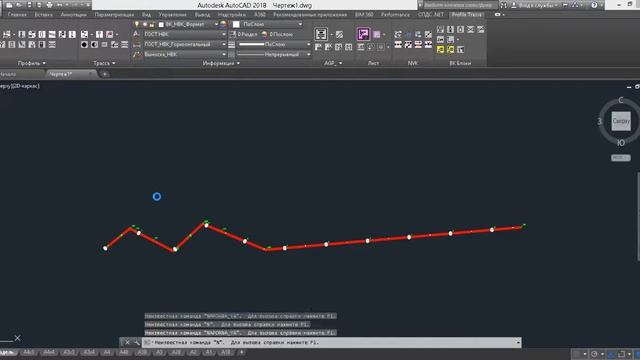Expand the AGP_ panel arrow
This screenshot has height=360, width=640.
coord(340,63)
